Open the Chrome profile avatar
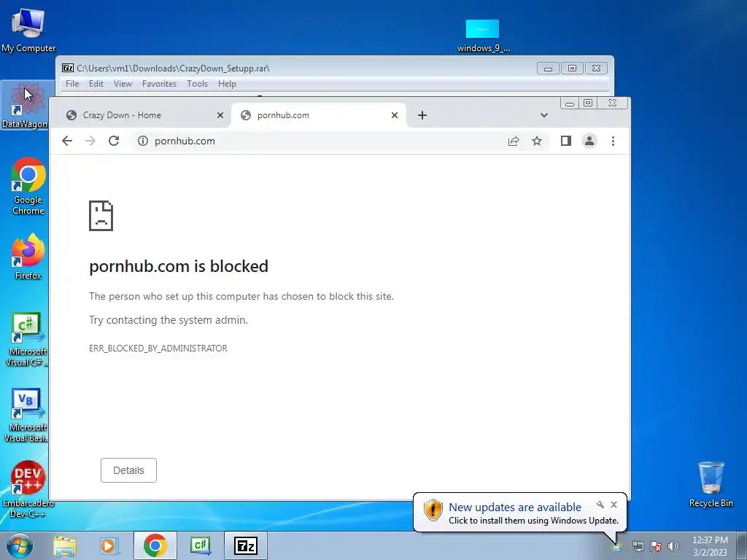 tap(589, 141)
